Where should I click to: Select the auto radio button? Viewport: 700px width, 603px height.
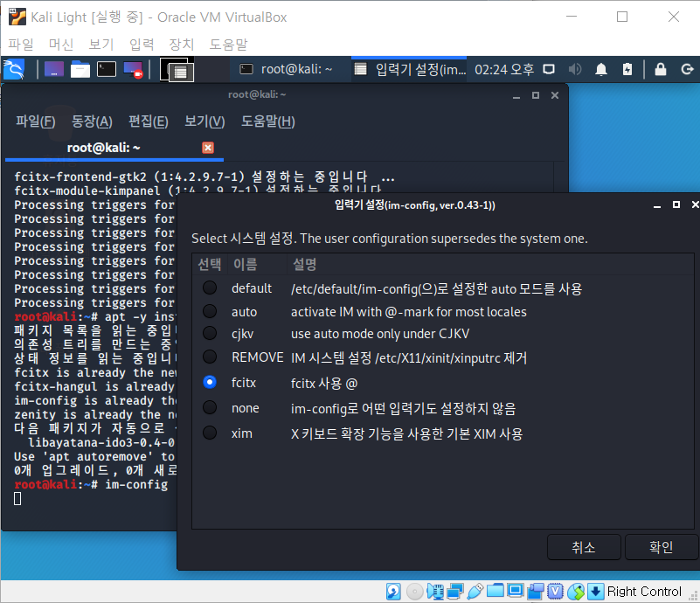[210, 311]
